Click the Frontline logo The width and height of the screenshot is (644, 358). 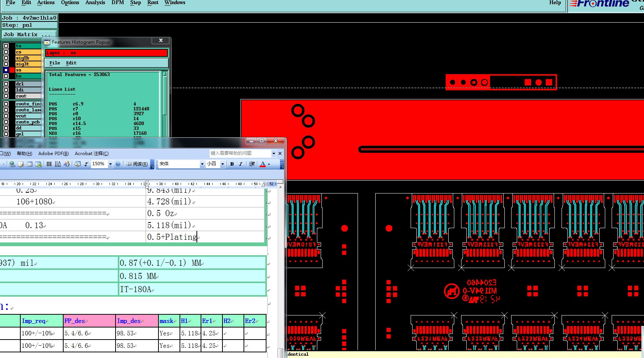point(599,4)
